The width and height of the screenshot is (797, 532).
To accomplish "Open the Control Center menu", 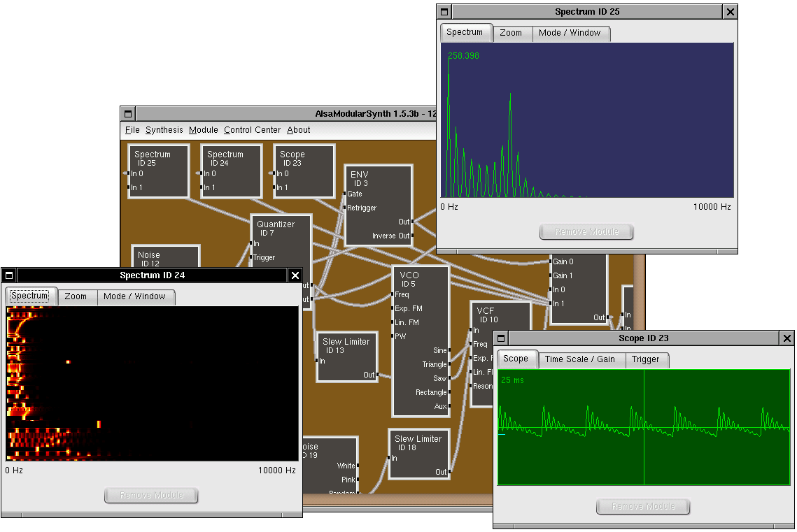I will pos(252,130).
